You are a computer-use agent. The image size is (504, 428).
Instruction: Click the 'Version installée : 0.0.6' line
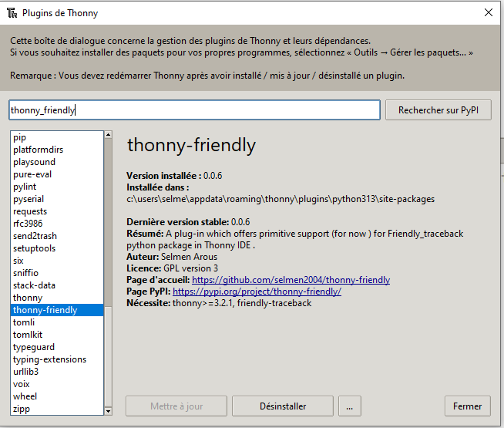(x=174, y=176)
